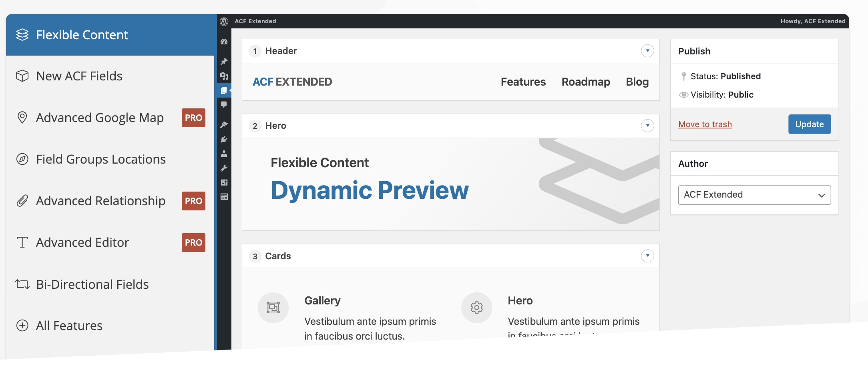The height and width of the screenshot is (368, 868).
Task: Collapse the Cards layout toggle arrow
Action: click(647, 256)
